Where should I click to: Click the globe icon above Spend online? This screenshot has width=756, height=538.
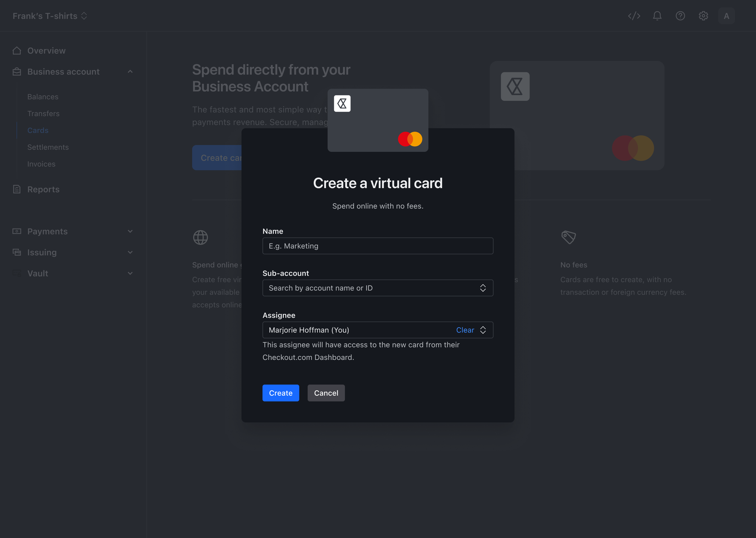click(x=201, y=237)
